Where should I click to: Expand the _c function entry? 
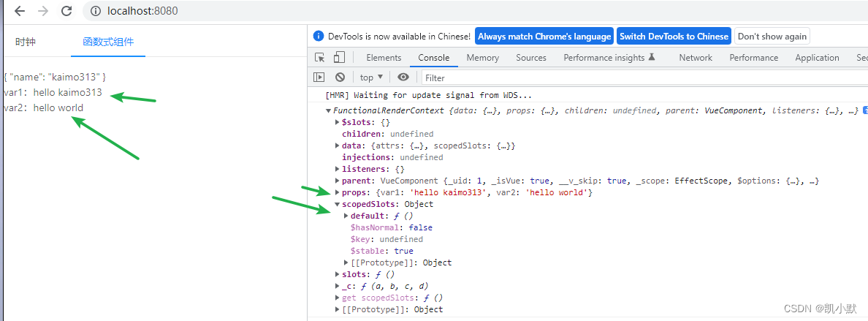pyautogui.click(x=338, y=286)
